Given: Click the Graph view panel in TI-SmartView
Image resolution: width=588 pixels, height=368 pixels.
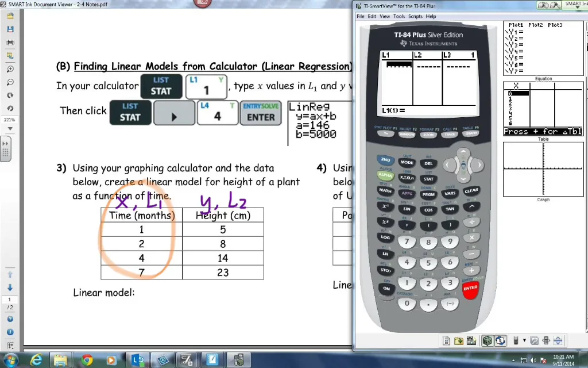Looking at the screenshot, I should click(x=543, y=170).
